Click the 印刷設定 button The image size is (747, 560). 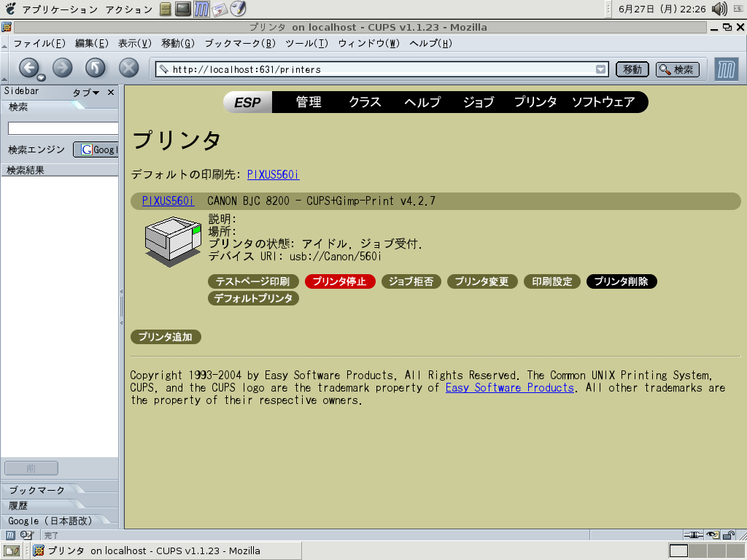pos(552,281)
